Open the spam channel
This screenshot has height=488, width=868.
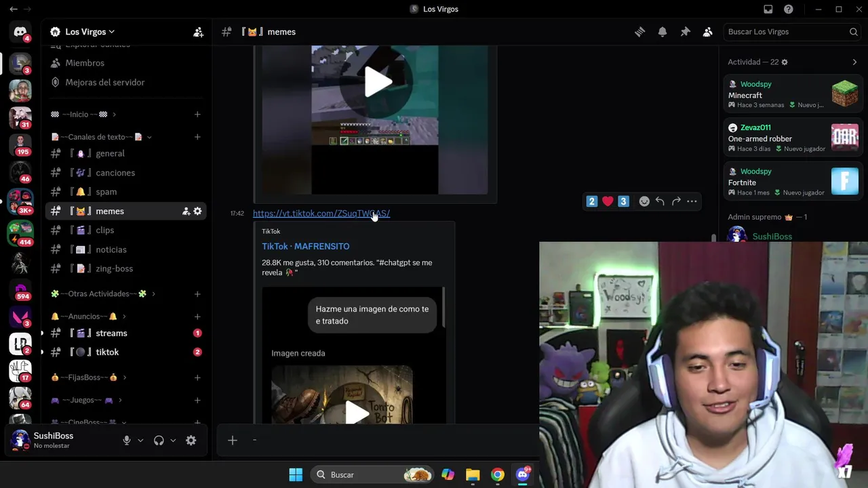coord(125,192)
